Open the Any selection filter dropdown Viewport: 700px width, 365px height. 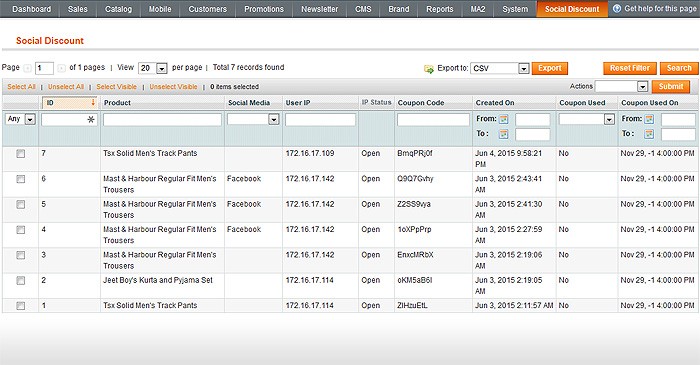click(x=20, y=119)
